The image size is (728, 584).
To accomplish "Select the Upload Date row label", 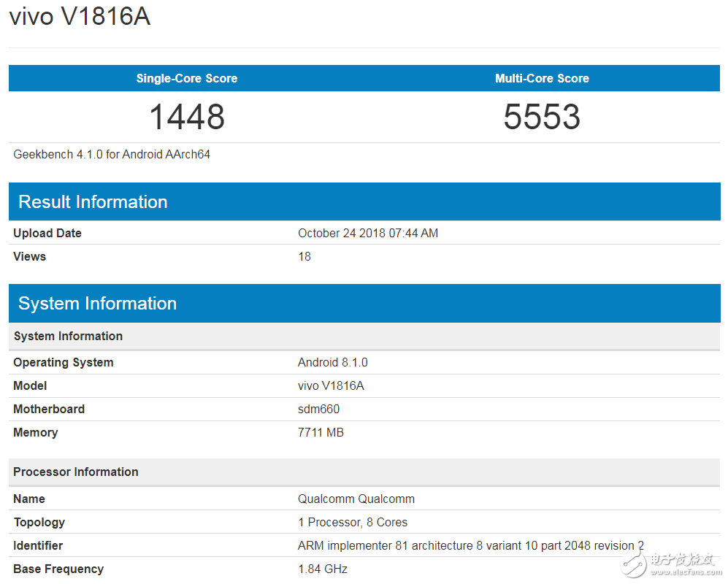I will [47, 233].
